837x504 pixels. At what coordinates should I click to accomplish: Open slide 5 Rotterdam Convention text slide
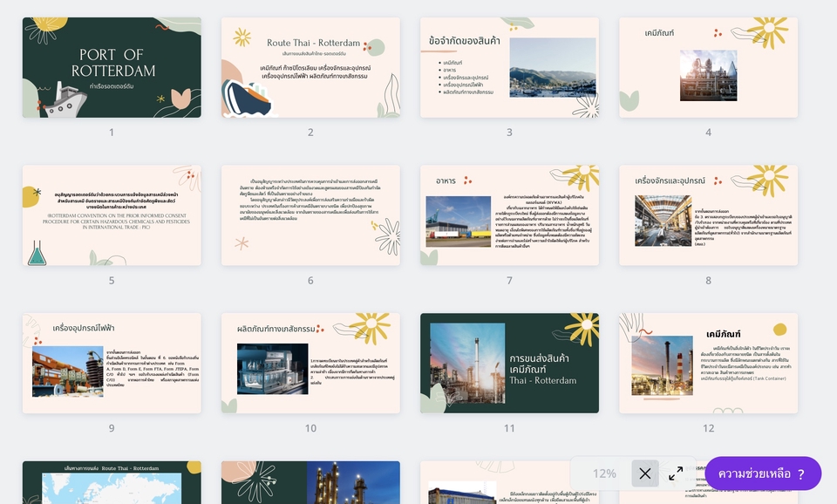pos(112,215)
